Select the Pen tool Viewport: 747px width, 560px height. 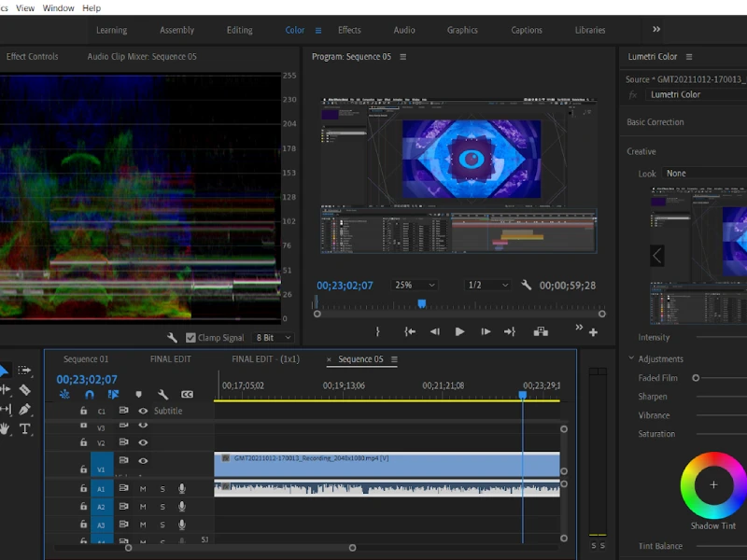coord(25,410)
